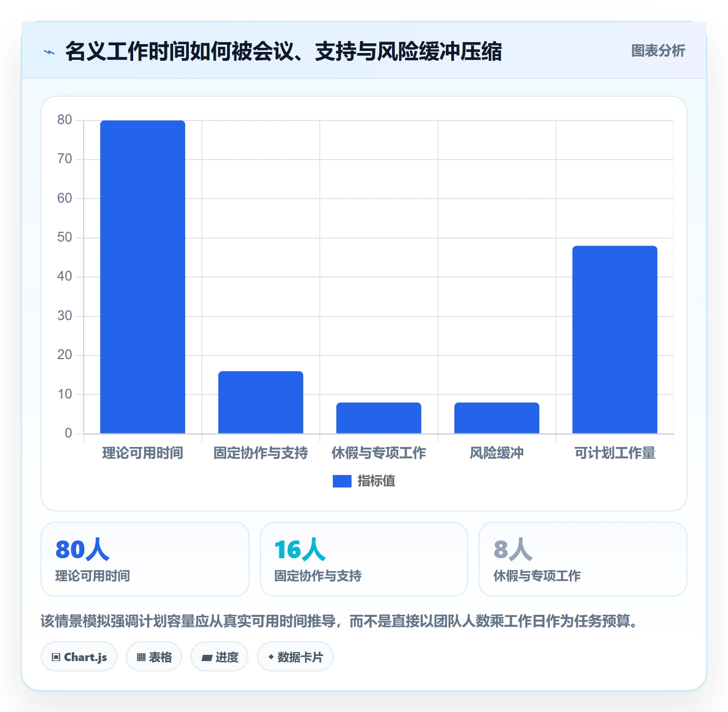
Task: Click the y-axis value 50
Action: (x=64, y=238)
